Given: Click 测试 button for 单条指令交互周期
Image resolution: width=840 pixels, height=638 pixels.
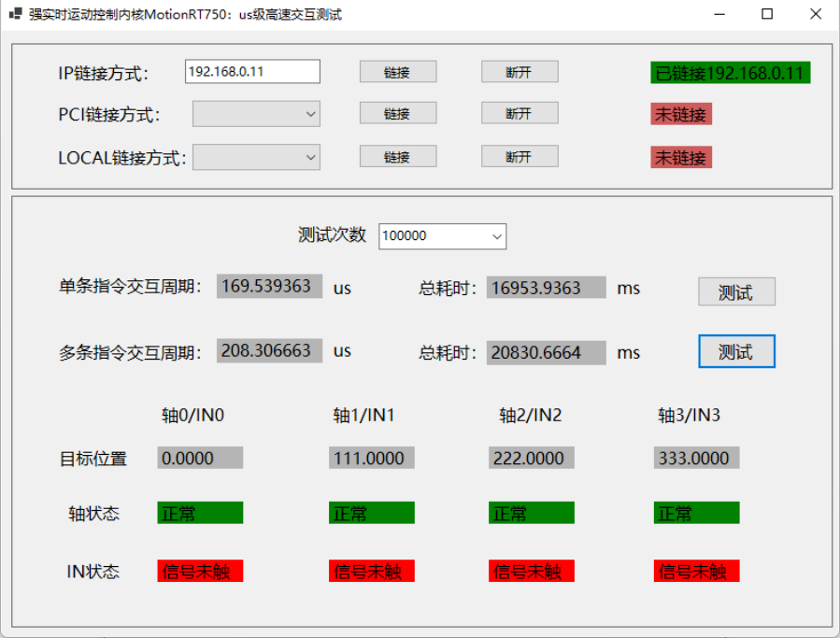Looking at the screenshot, I should tap(736, 292).
